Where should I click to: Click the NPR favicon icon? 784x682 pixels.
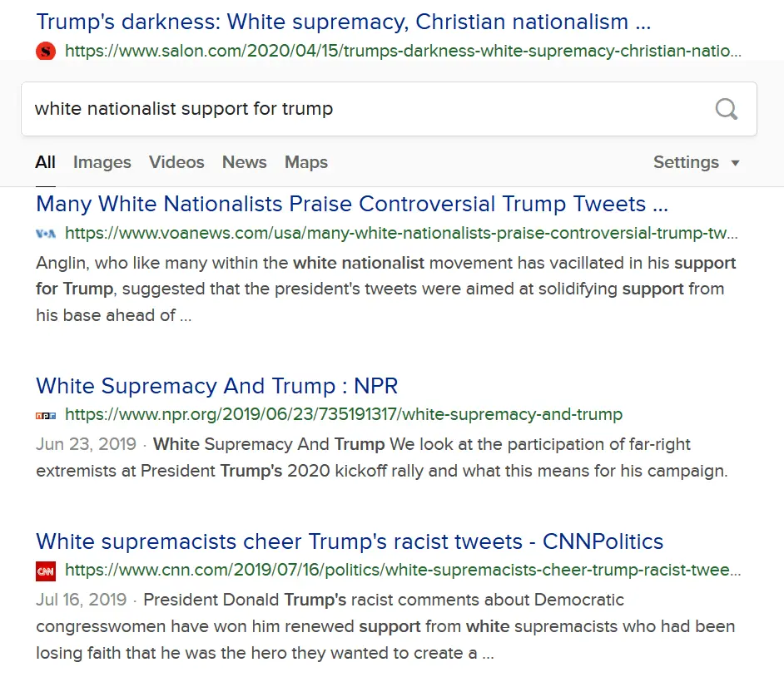(46, 414)
